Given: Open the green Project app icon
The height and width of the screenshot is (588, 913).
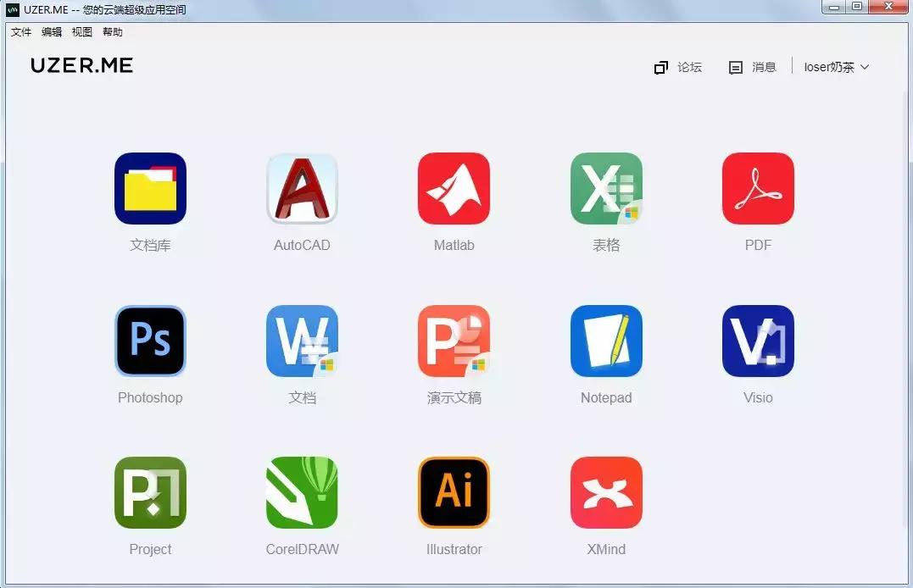Looking at the screenshot, I should (x=150, y=492).
